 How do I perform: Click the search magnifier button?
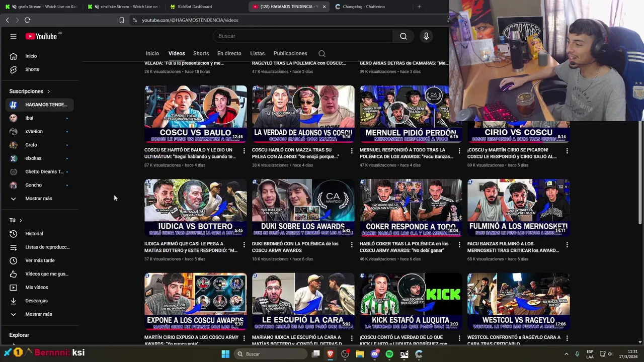tap(403, 36)
